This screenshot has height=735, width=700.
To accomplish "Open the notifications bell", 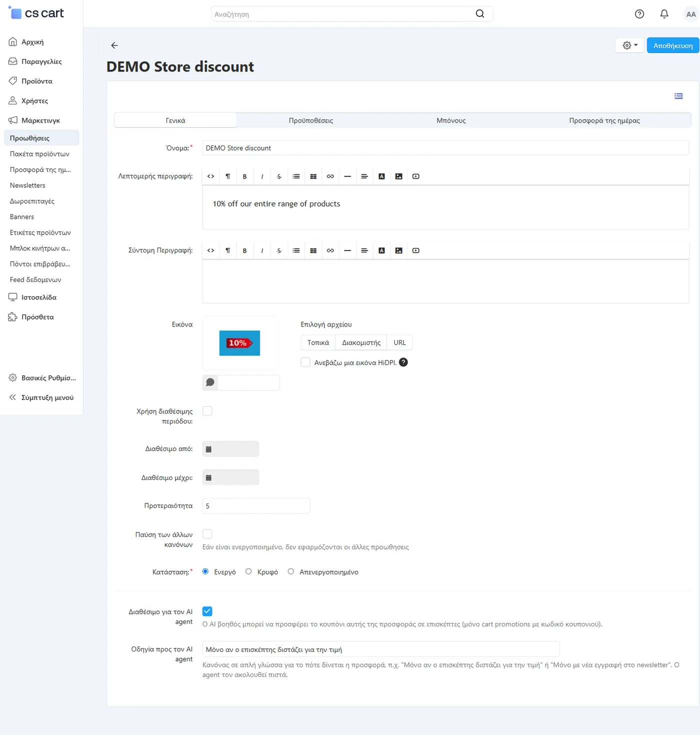I will click(664, 14).
